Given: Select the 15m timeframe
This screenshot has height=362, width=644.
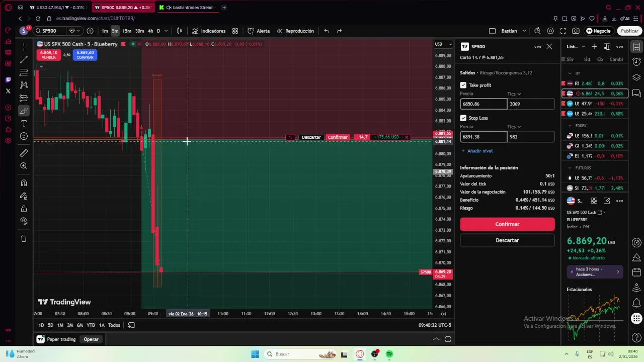Looking at the screenshot, I should [127, 31].
